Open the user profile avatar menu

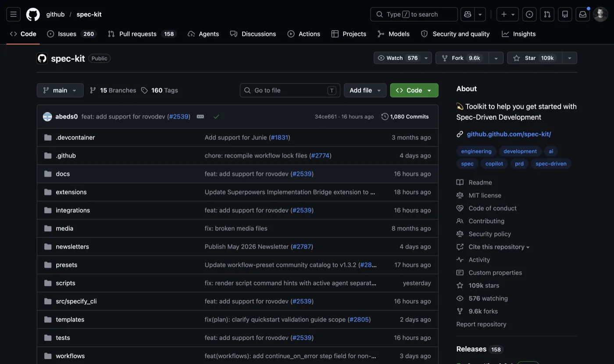pyautogui.click(x=600, y=14)
